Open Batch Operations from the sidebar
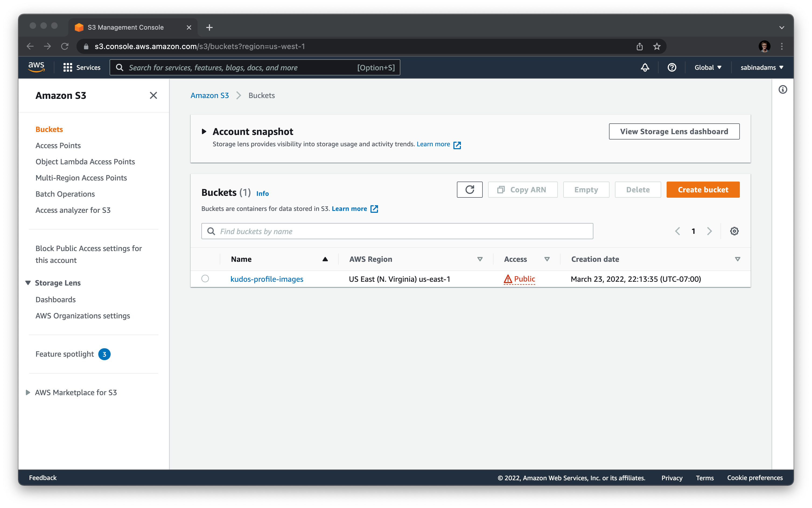 coord(65,194)
